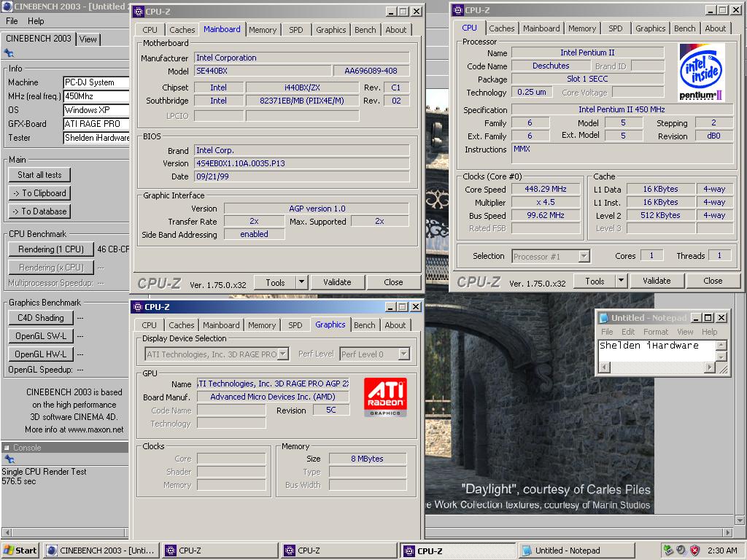Click the To Clipboard button
The height and width of the screenshot is (560, 747).
coord(39,192)
